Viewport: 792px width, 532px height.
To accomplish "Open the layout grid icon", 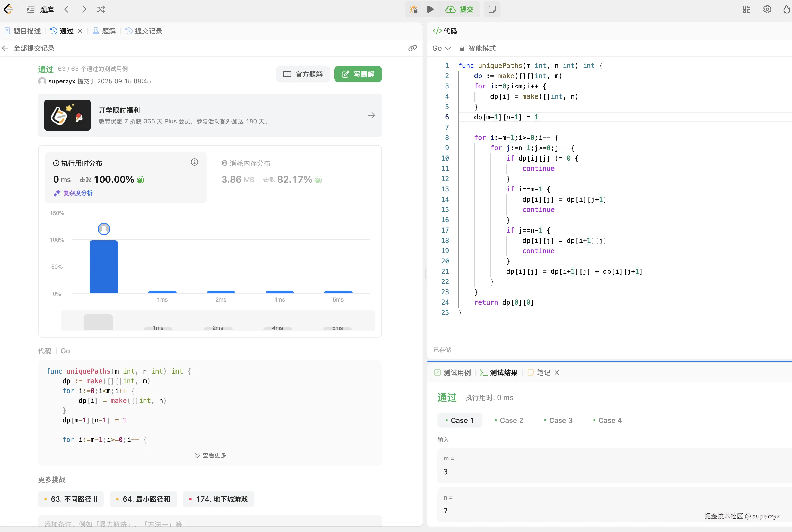I will click(746, 9).
